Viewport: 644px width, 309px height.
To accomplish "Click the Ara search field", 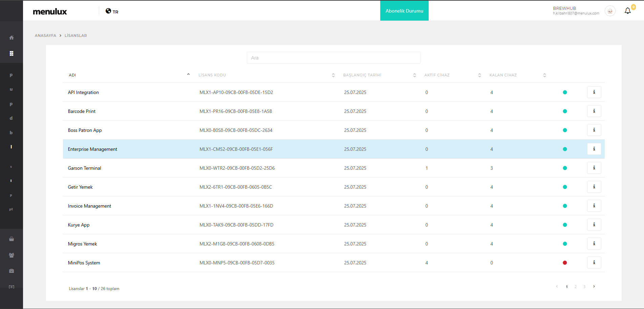I will coord(334,58).
